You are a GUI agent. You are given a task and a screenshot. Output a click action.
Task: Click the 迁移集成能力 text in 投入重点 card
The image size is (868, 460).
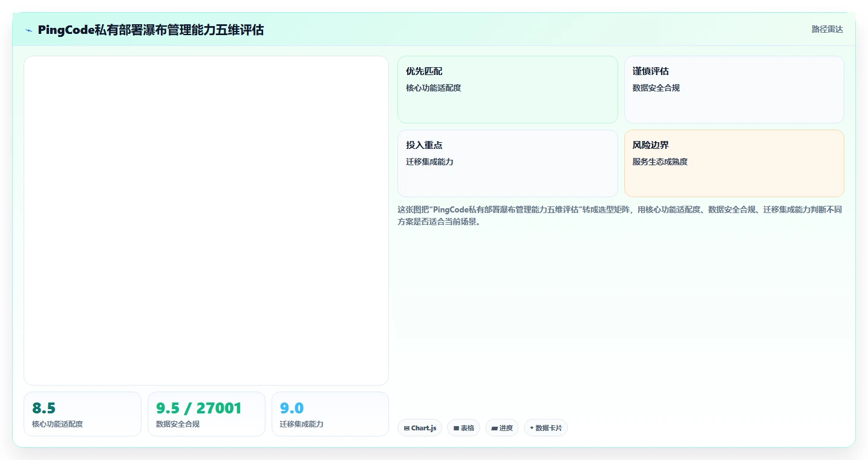click(429, 162)
